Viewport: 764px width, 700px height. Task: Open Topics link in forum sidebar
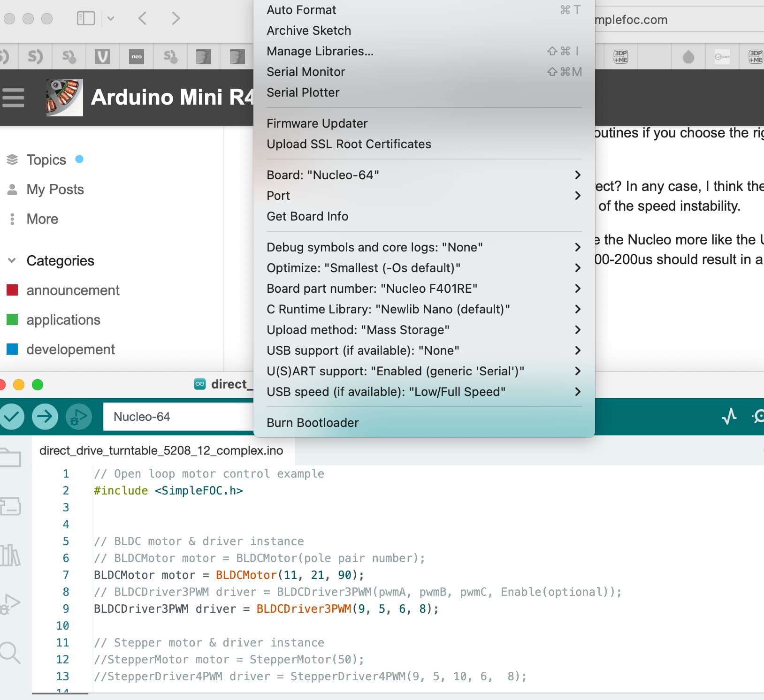(x=46, y=160)
